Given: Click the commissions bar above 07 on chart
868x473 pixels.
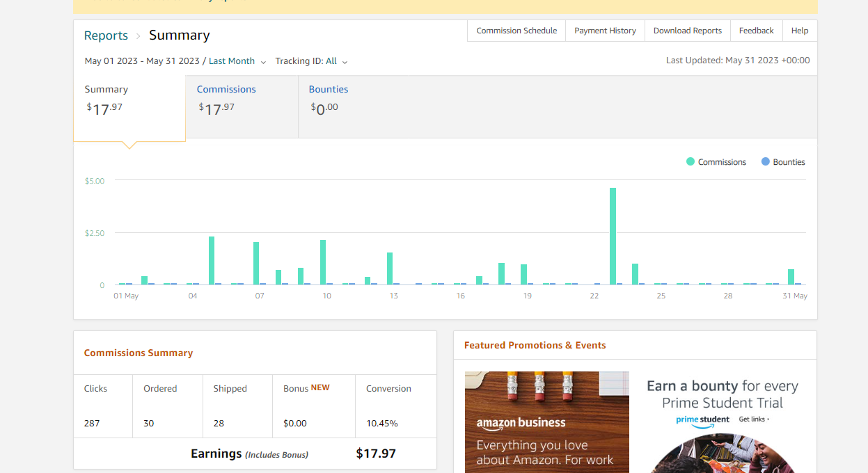Looking at the screenshot, I should pos(256,263).
